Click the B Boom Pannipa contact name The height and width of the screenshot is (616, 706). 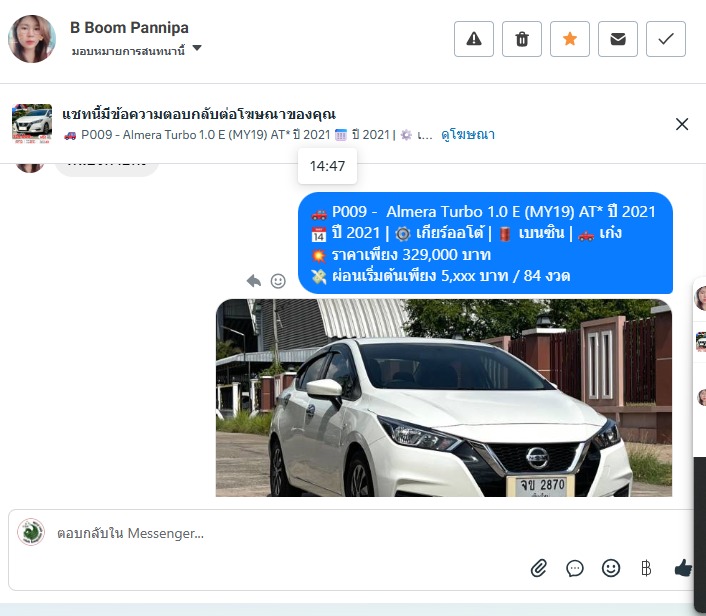[129, 27]
